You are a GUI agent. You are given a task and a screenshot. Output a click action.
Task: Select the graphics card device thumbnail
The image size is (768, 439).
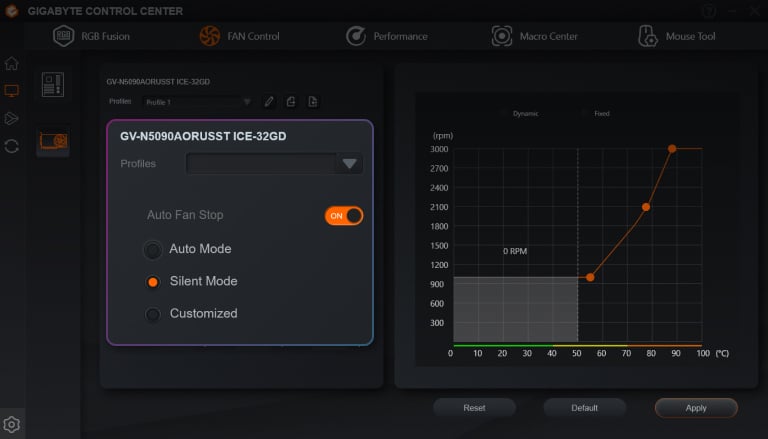pos(53,142)
